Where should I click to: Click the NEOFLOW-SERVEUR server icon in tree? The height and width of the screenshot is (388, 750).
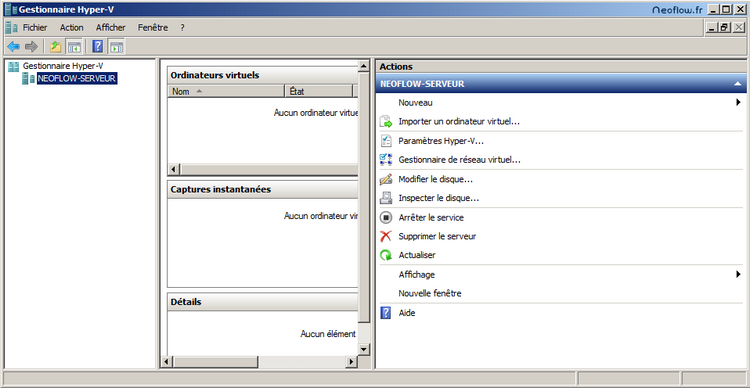click(x=29, y=78)
